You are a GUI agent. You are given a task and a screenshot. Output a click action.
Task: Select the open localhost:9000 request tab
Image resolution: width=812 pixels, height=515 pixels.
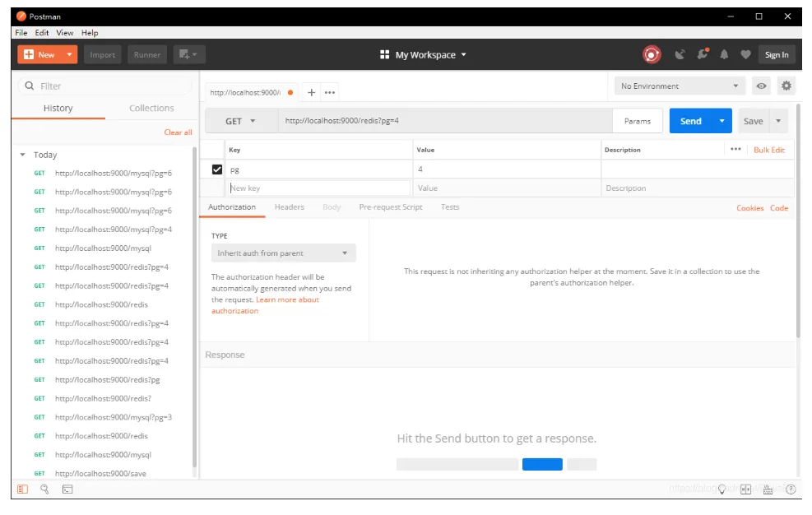click(251, 93)
